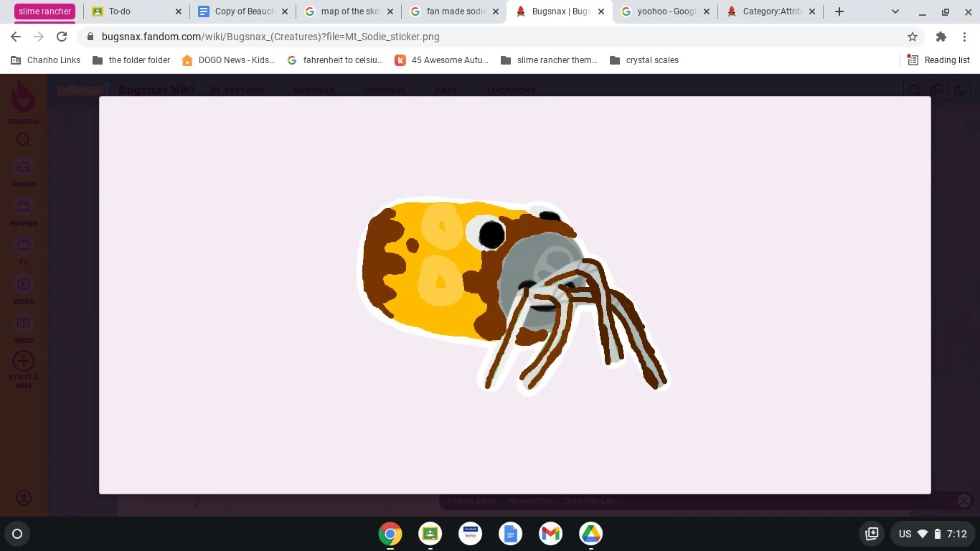
Task: Open Google Docs shelf icon
Action: [x=510, y=534]
